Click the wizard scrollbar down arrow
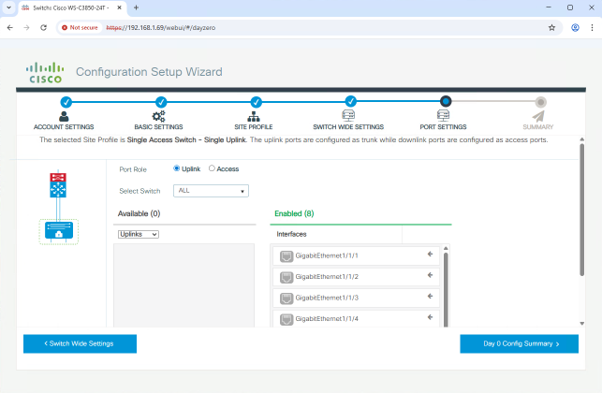Viewport: 602px width, 393px height. 582,324
